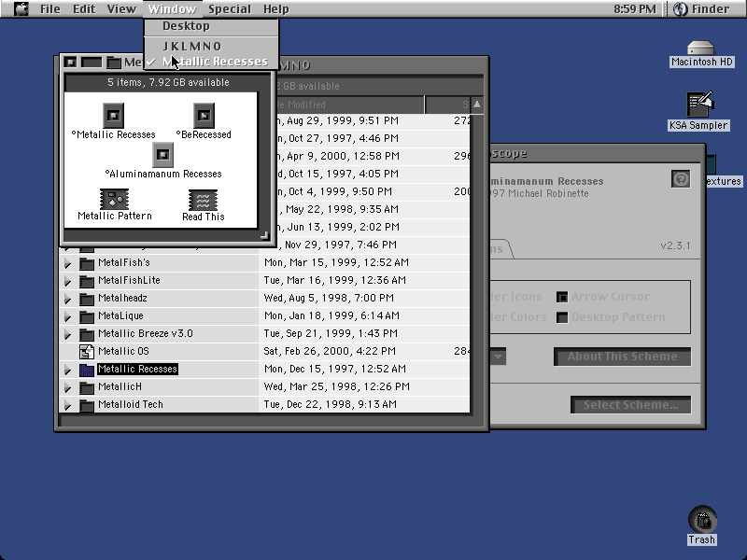This screenshot has height=560, width=747.
Task: Click the '5 items, 7.92 GB available' header text
Action: [168, 82]
